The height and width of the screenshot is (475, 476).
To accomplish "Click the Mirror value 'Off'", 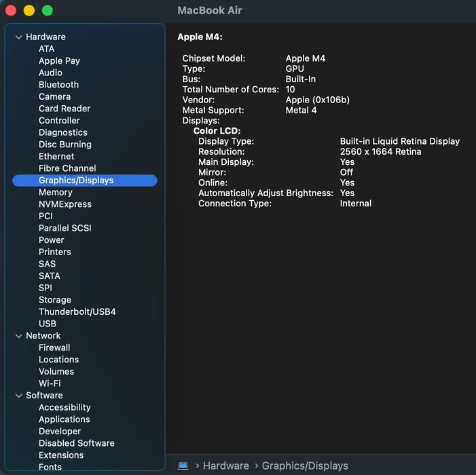I will pos(346,172).
